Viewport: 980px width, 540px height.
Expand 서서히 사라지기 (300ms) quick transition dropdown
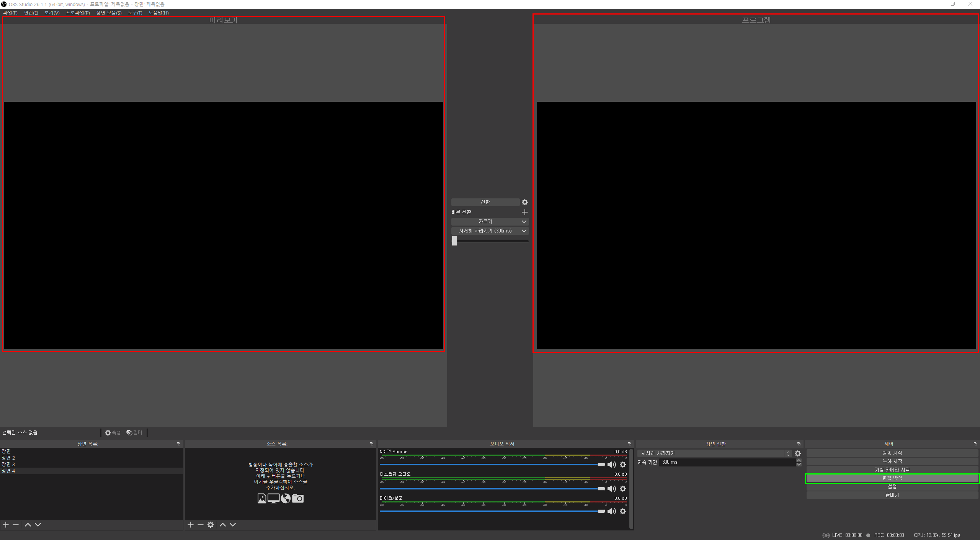click(x=524, y=231)
